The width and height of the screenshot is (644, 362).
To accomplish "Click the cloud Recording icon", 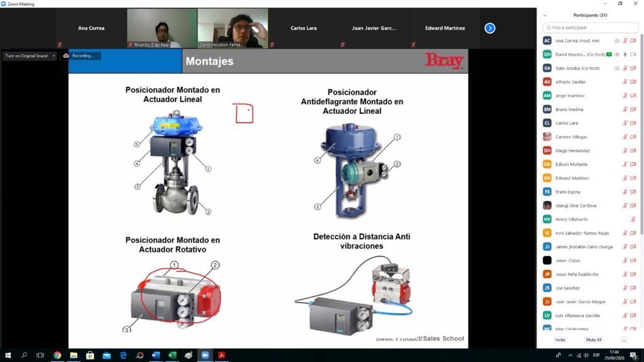I will (66, 55).
